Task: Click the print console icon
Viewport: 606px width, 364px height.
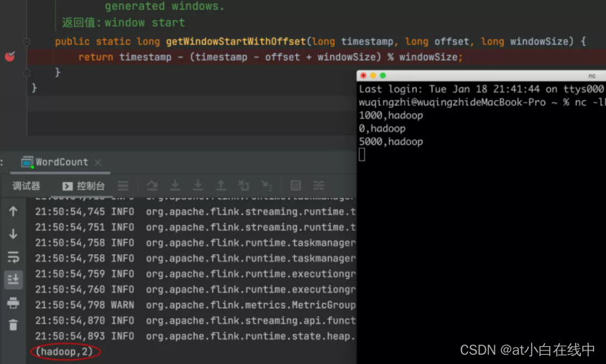Action: (x=13, y=303)
